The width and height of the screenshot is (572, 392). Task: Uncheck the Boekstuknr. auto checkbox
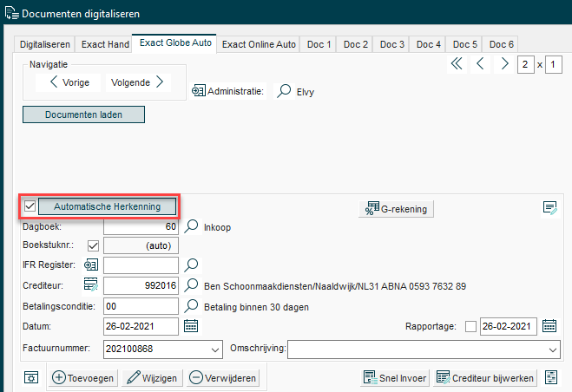pos(93,245)
